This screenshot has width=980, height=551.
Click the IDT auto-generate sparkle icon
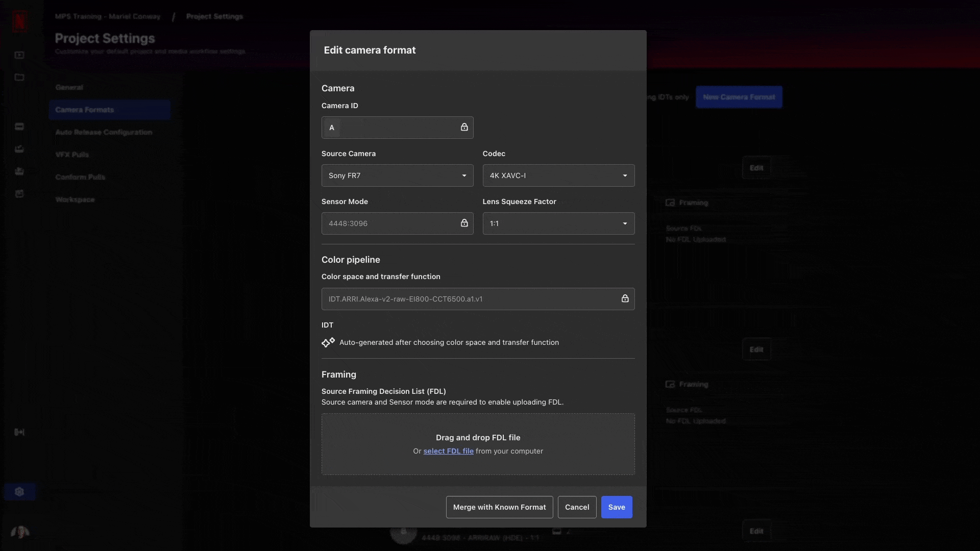pyautogui.click(x=328, y=342)
